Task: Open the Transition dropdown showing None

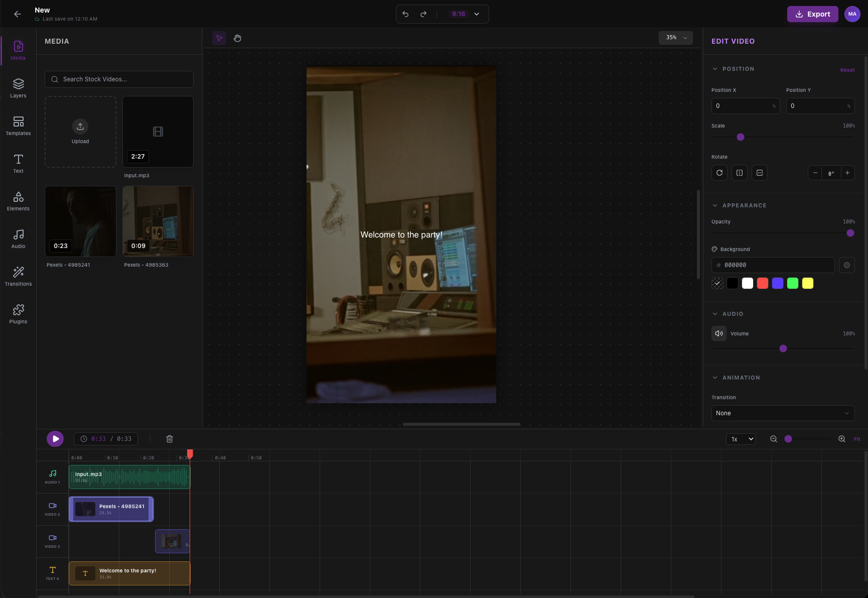Action: pyautogui.click(x=783, y=413)
